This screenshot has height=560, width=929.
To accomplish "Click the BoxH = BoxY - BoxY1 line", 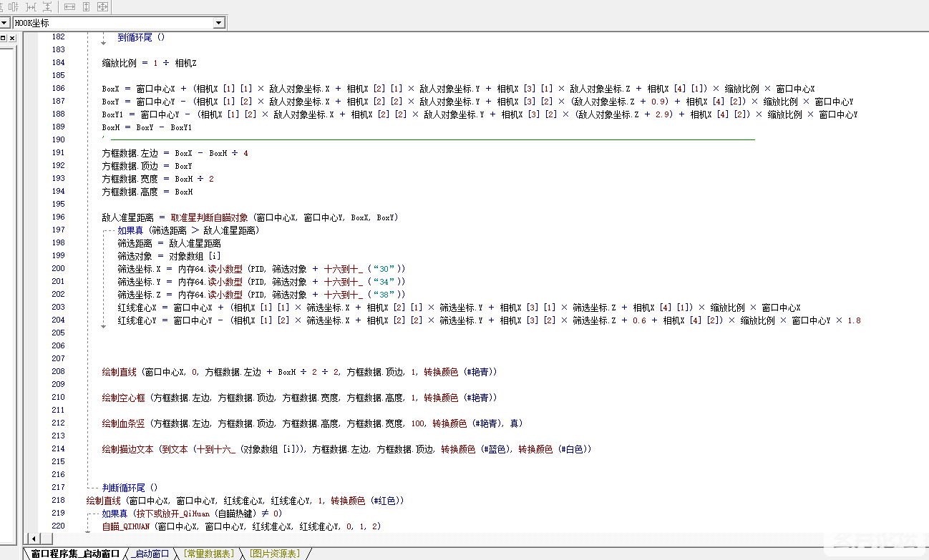I will pyautogui.click(x=147, y=127).
